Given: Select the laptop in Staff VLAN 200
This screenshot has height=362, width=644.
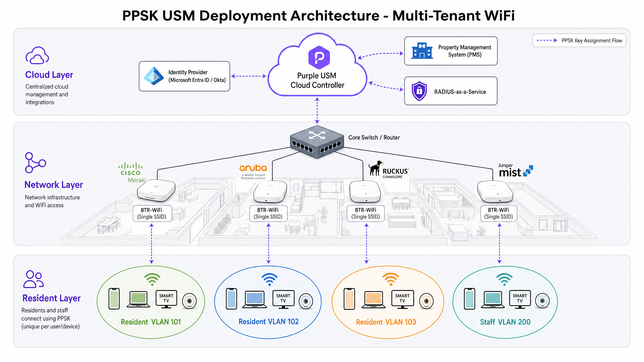Looking at the screenshot, I should click(493, 300).
